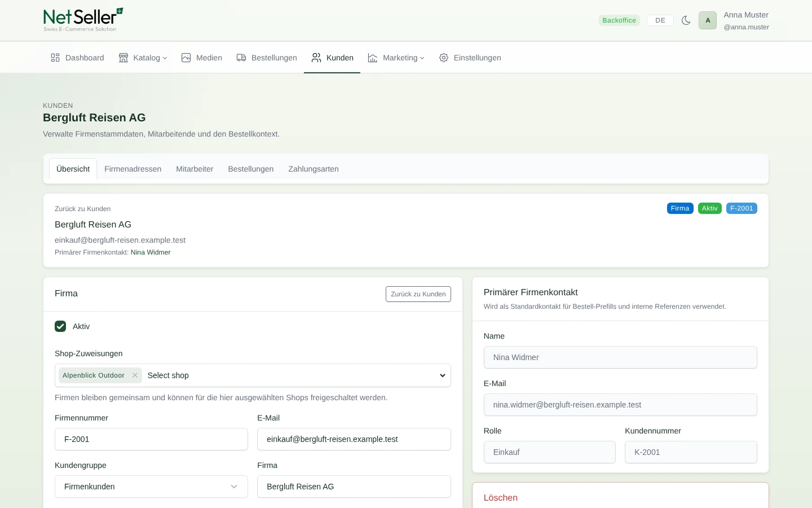The width and height of the screenshot is (812, 508).
Task: Click the Einstellungen gear icon
Action: point(444,58)
